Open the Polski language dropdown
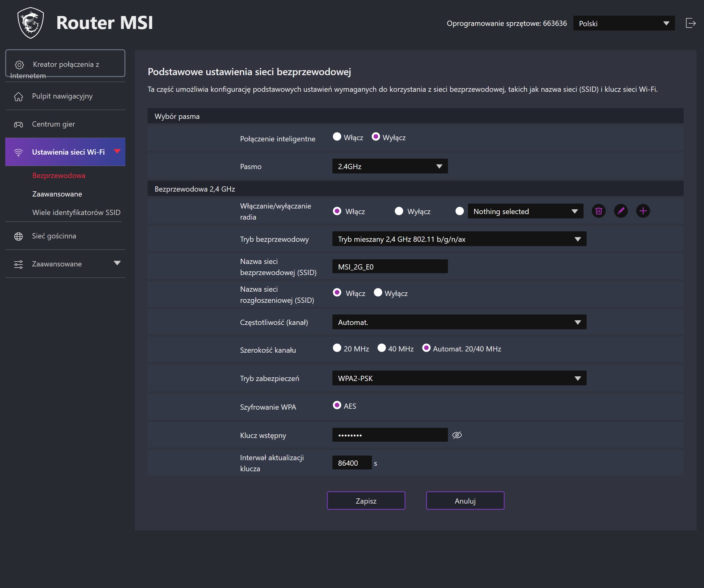704x588 pixels. tap(624, 23)
